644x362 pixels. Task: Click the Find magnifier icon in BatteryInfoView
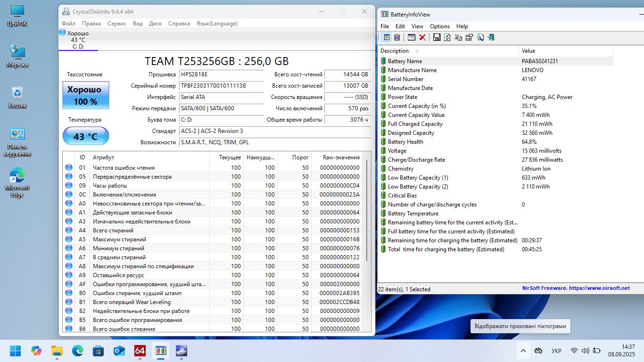coord(480,37)
